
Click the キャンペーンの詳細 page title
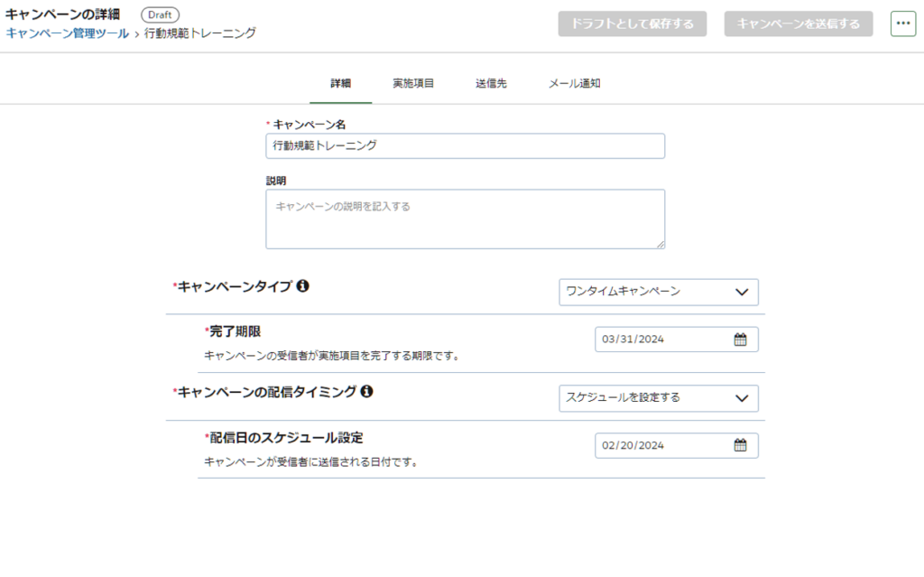coord(62,14)
